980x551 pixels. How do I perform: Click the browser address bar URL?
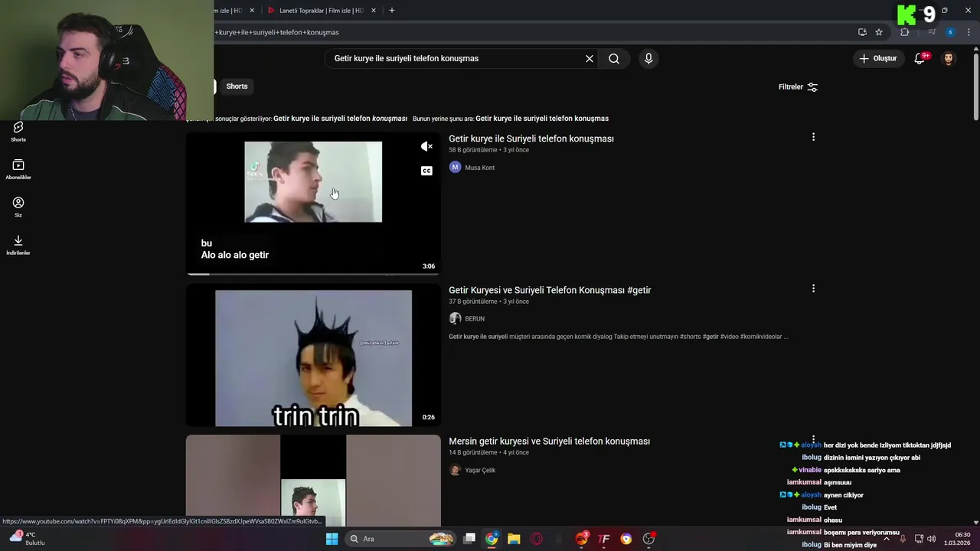point(276,32)
